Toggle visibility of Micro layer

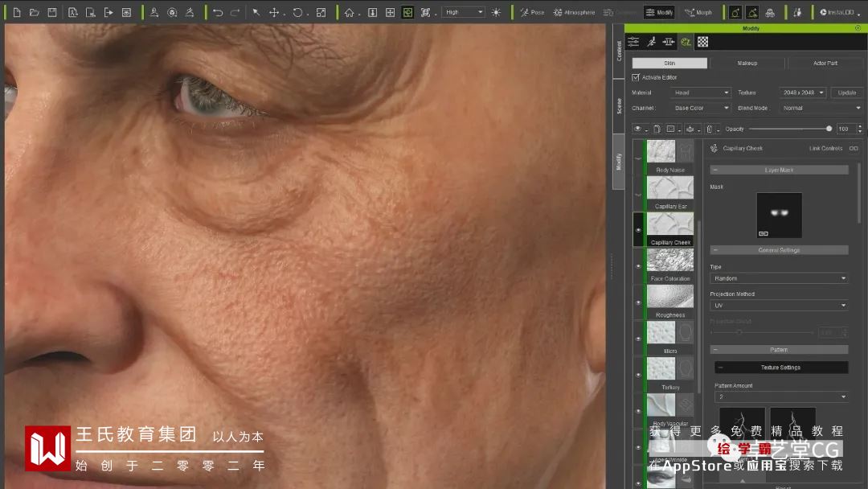tap(638, 339)
